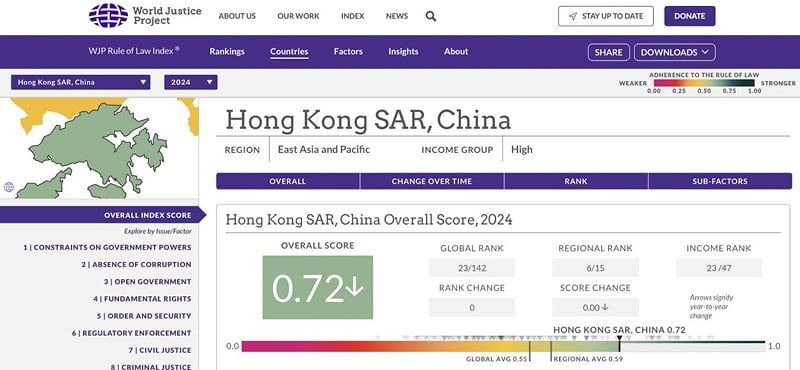Click the Income Rank value 23/47
This screenshot has width=800, height=370.
pos(719,268)
